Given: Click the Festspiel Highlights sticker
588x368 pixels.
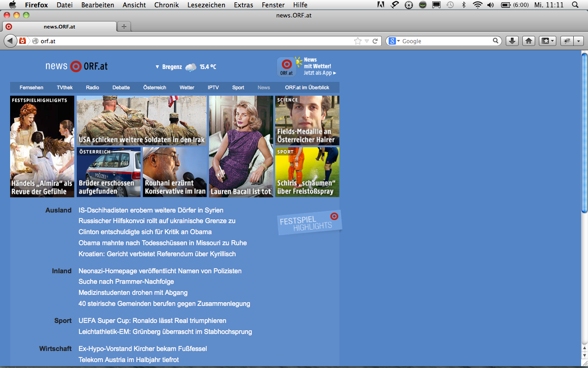Looking at the screenshot, I should pos(310,223).
